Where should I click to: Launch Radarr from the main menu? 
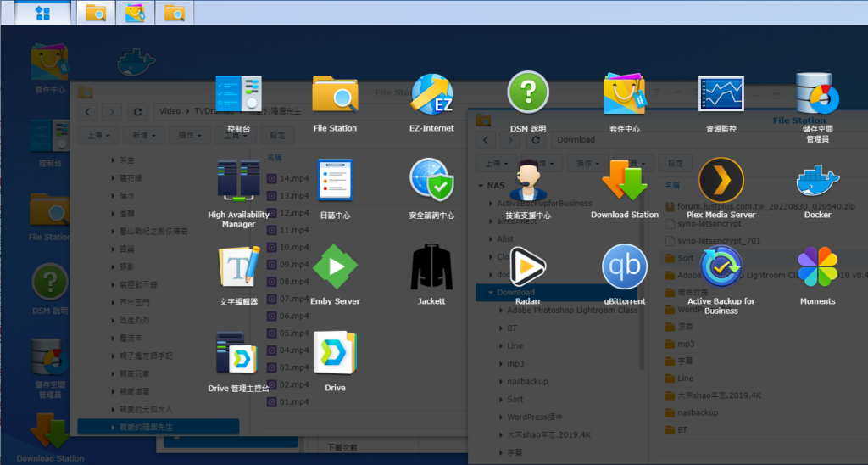click(x=528, y=266)
